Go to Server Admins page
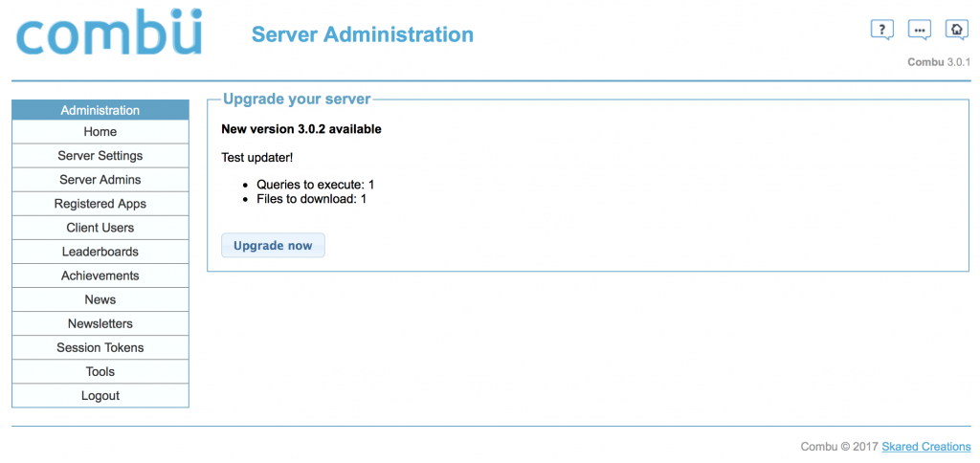980x463 pixels. coord(100,179)
